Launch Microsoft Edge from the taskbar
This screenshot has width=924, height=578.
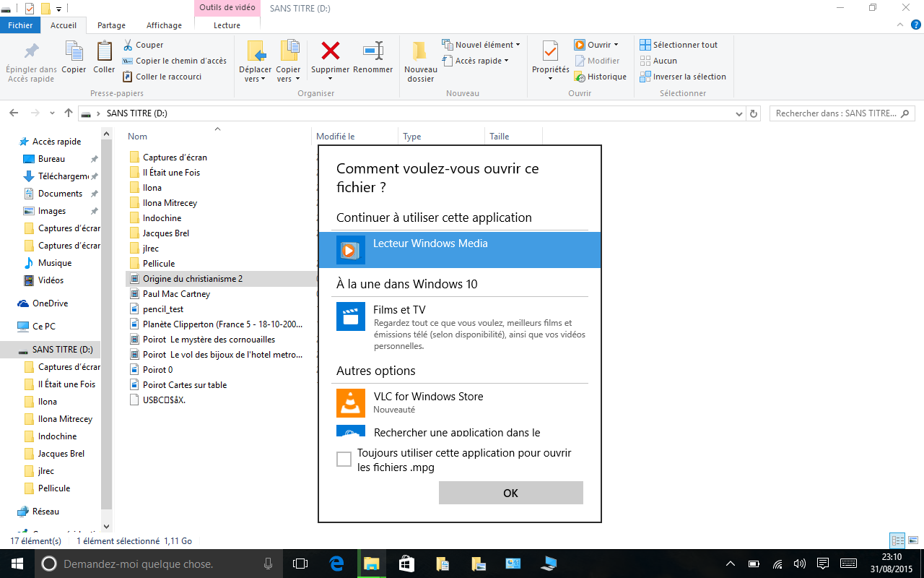point(336,564)
